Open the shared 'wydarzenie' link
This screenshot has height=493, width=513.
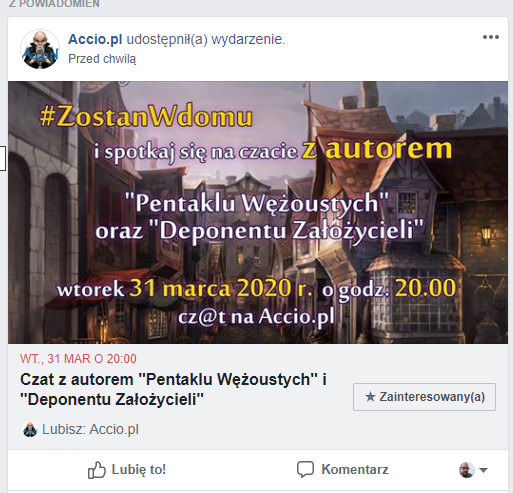tap(248, 39)
